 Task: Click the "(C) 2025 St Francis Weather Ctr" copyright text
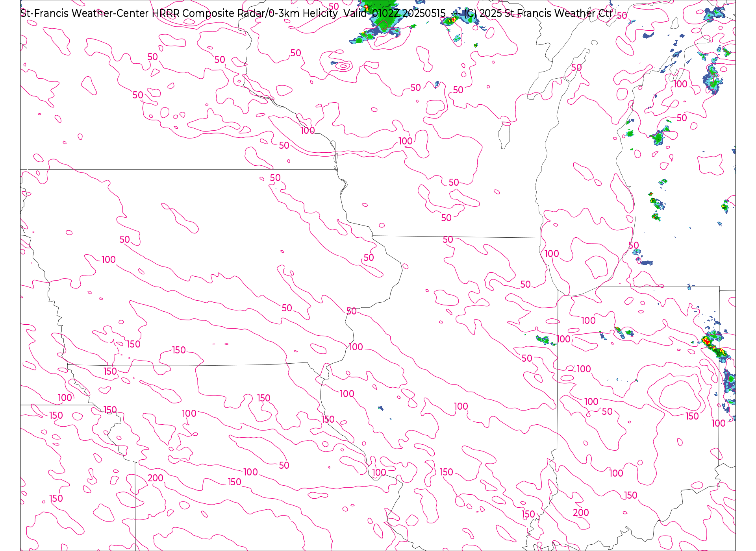538,13
